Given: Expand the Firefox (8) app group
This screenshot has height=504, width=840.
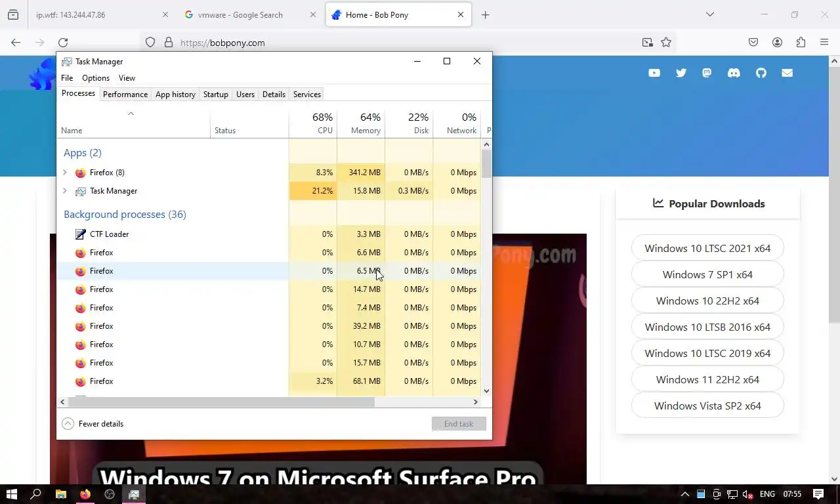Looking at the screenshot, I should (64, 173).
